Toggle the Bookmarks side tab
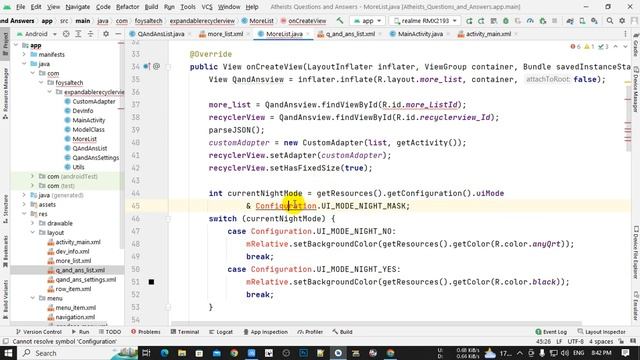Viewport: 640px width, 360px height. [x=5, y=251]
